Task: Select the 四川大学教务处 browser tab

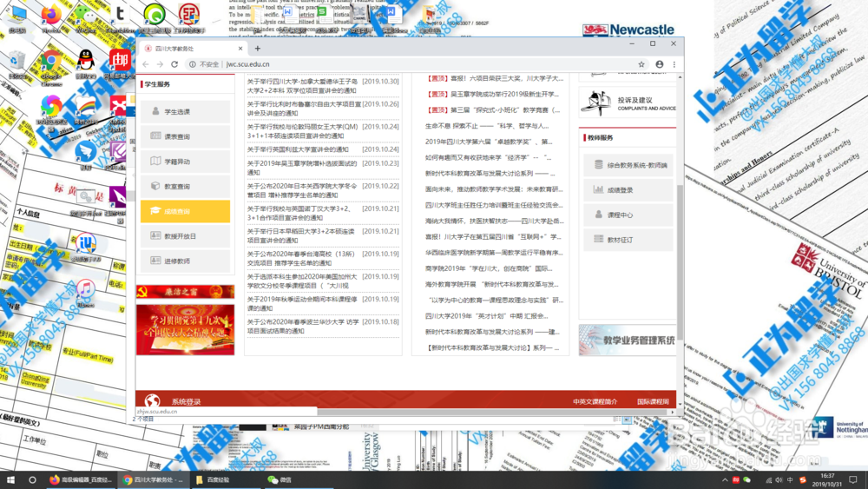Action: tap(192, 49)
